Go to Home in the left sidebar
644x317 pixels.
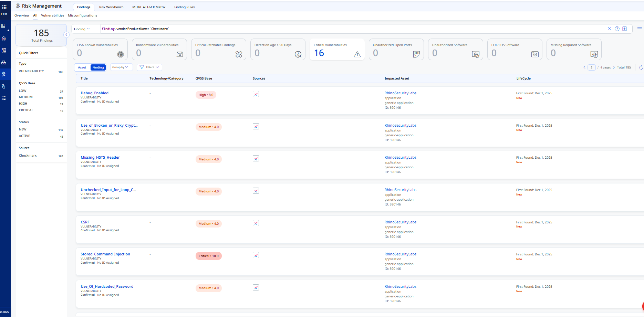[4, 38]
